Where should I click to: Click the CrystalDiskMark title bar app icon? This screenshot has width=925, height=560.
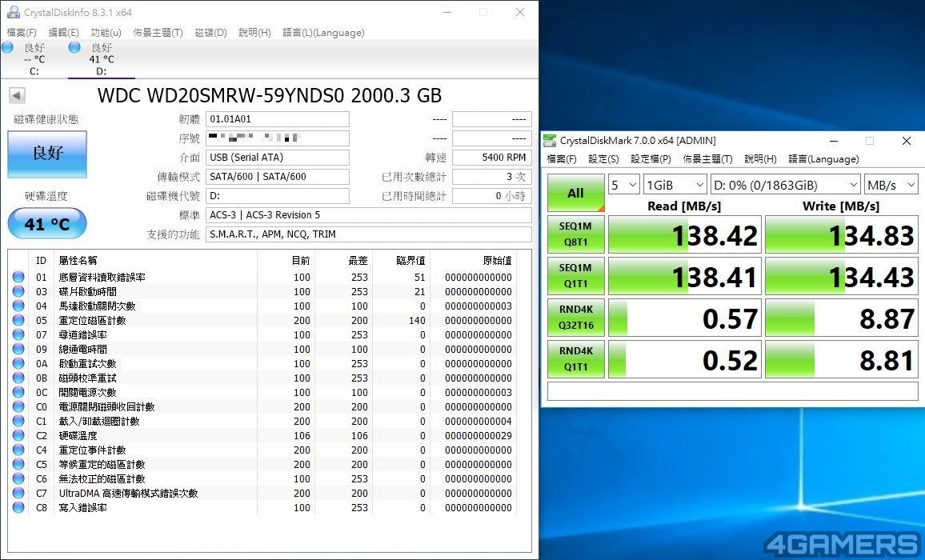549,141
